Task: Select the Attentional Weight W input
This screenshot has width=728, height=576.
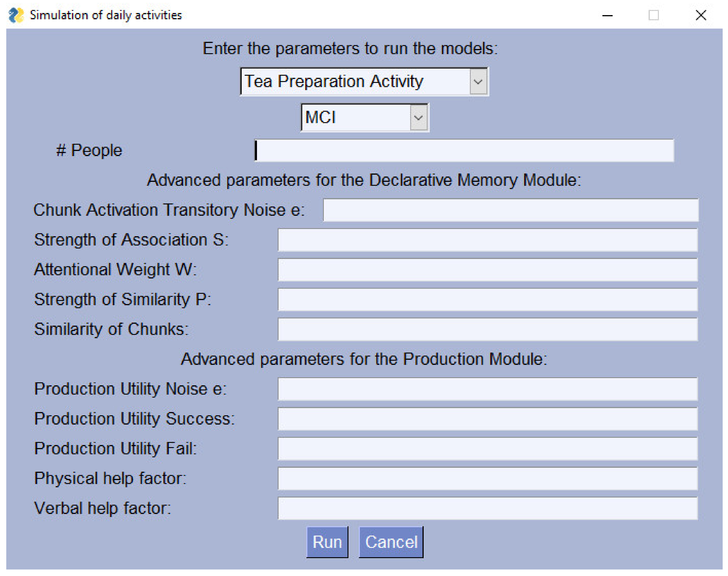Action: pos(487,269)
